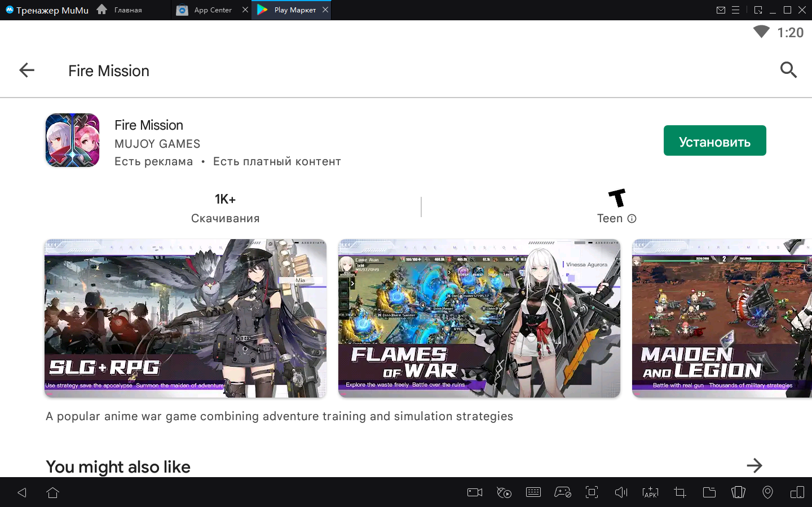
Task: Open the SLG+RPG screenshot thumbnail
Action: (x=186, y=318)
